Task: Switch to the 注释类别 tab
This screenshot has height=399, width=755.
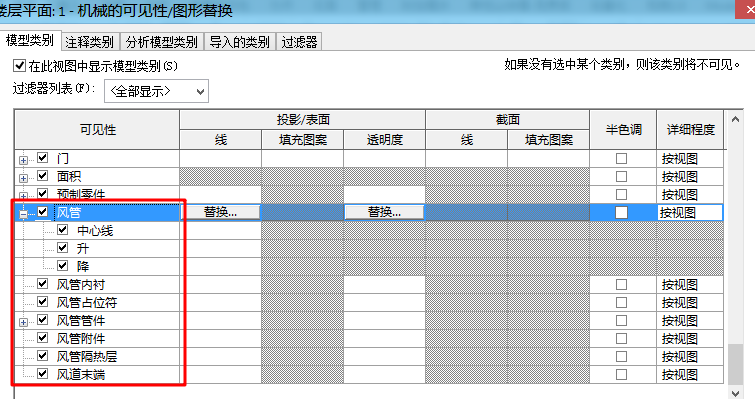Action: tap(90, 42)
